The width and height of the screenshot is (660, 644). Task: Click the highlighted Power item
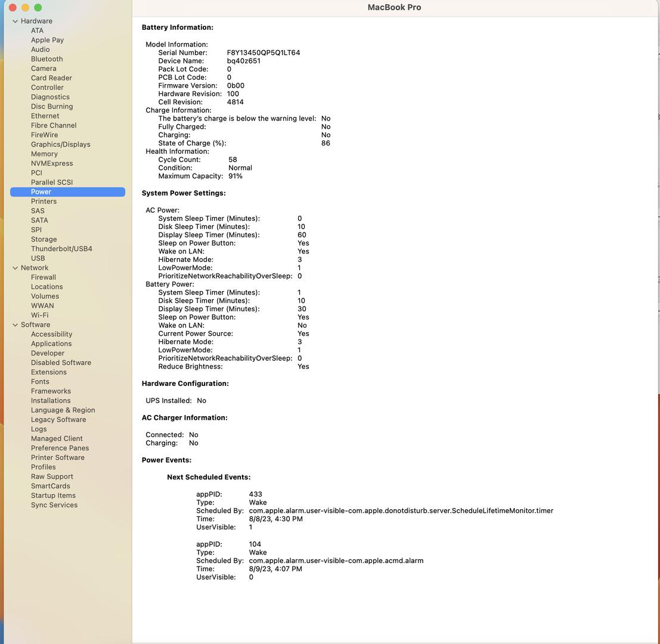(x=41, y=192)
